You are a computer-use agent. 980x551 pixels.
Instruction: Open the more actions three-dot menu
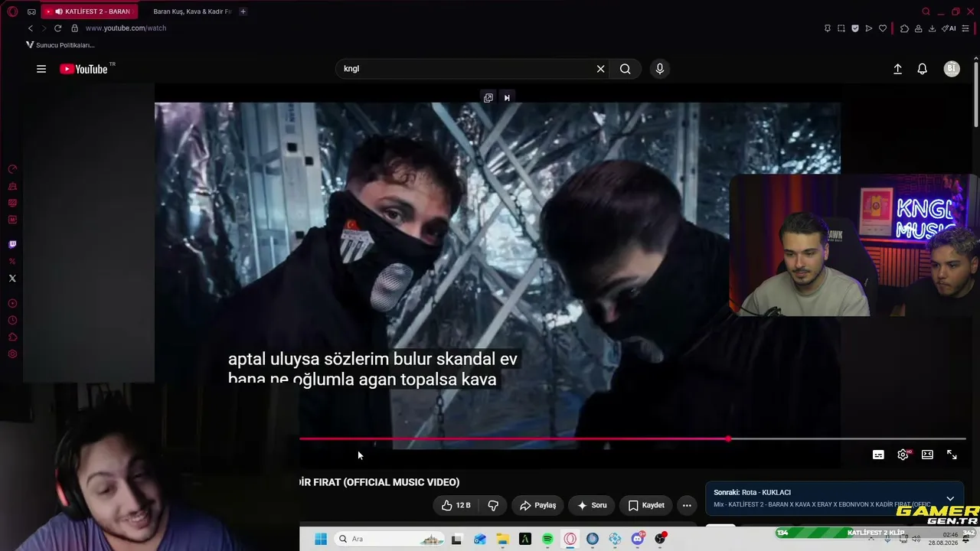click(x=687, y=505)
